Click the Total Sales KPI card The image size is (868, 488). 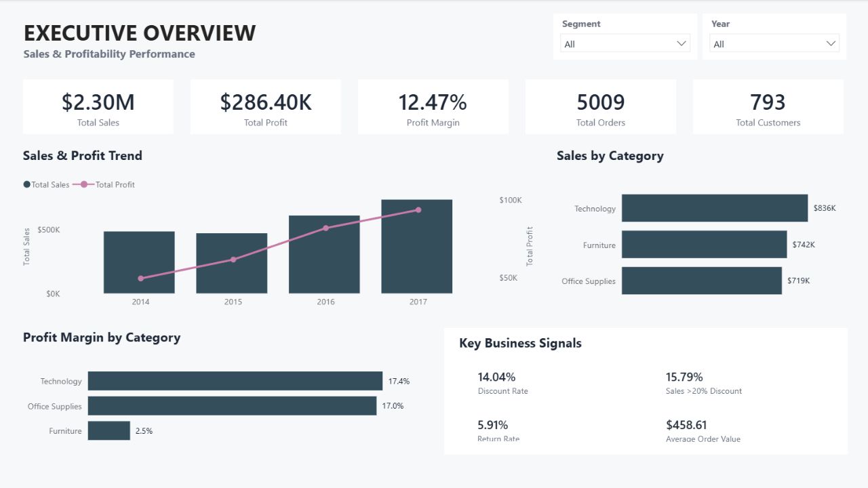(98, 106)
